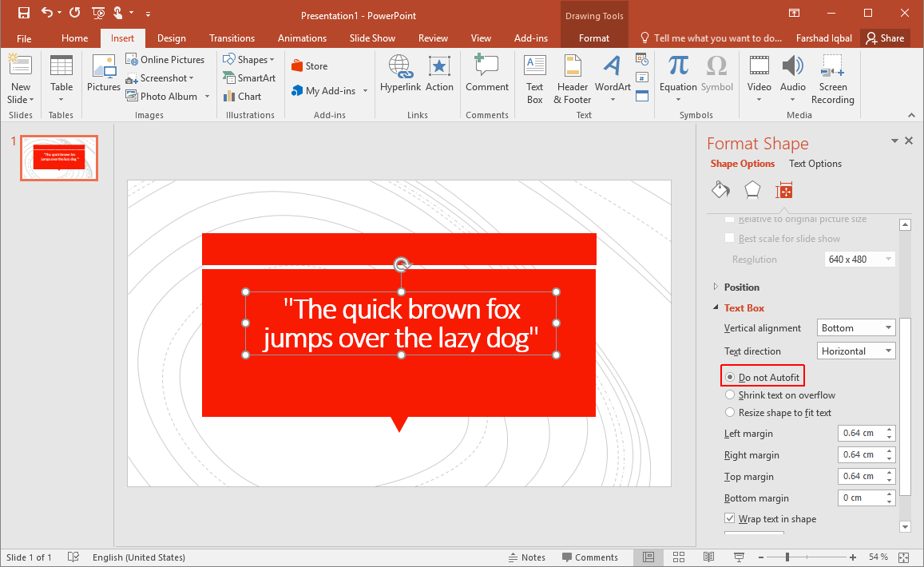The width and height of the screenshot is (924, 567).
Task: Open Fill & Line pane icon
Action: [x=720, y=190]
